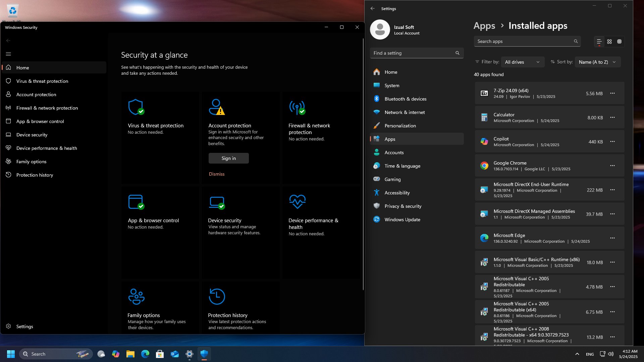Open Device performance & health heart icon
This screenshot has width=644, height=362.
[x=297, y=202]
